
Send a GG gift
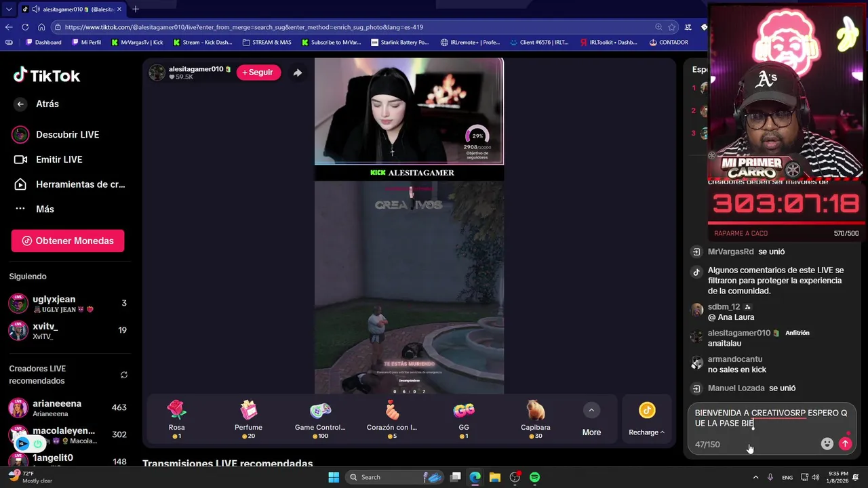click(464, 419)
